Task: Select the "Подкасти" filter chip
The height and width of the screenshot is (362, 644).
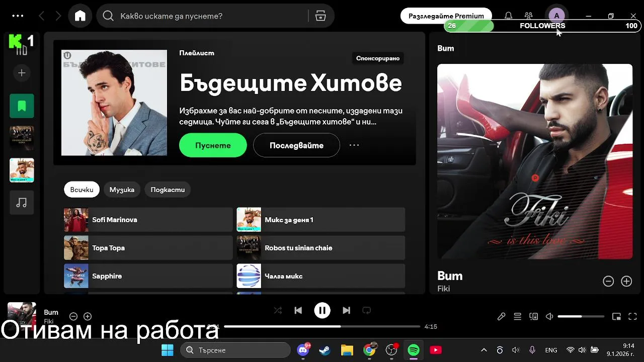Action: pos(168,190)
